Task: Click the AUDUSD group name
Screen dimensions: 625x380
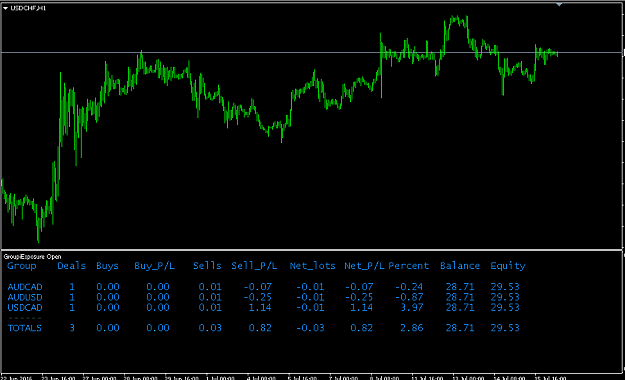Action: coord(25,297)
